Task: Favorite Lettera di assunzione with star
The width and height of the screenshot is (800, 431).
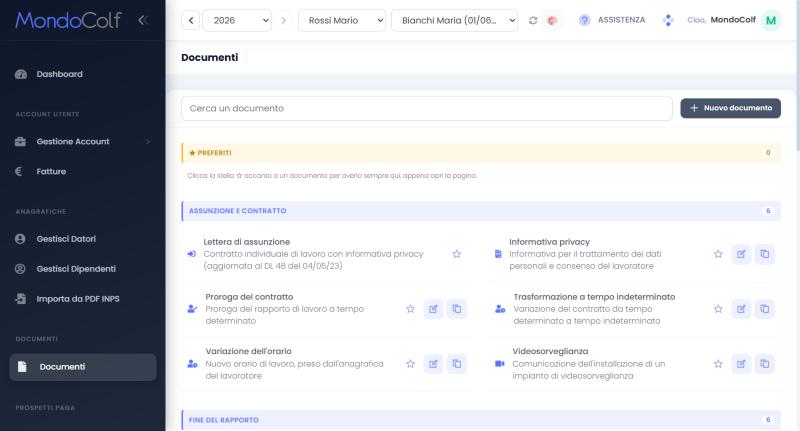Action: (457, 254)
